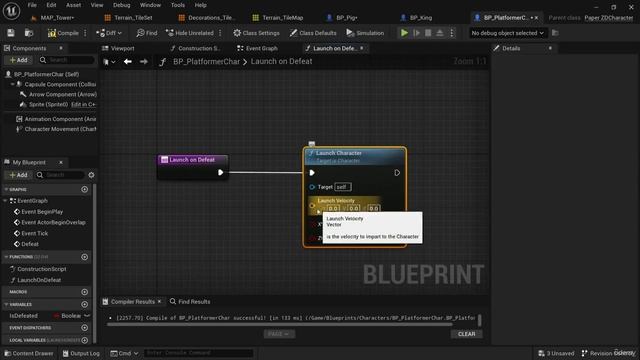Add a local variable with plus icon
The image size is (640, 360).
(84, 340)
